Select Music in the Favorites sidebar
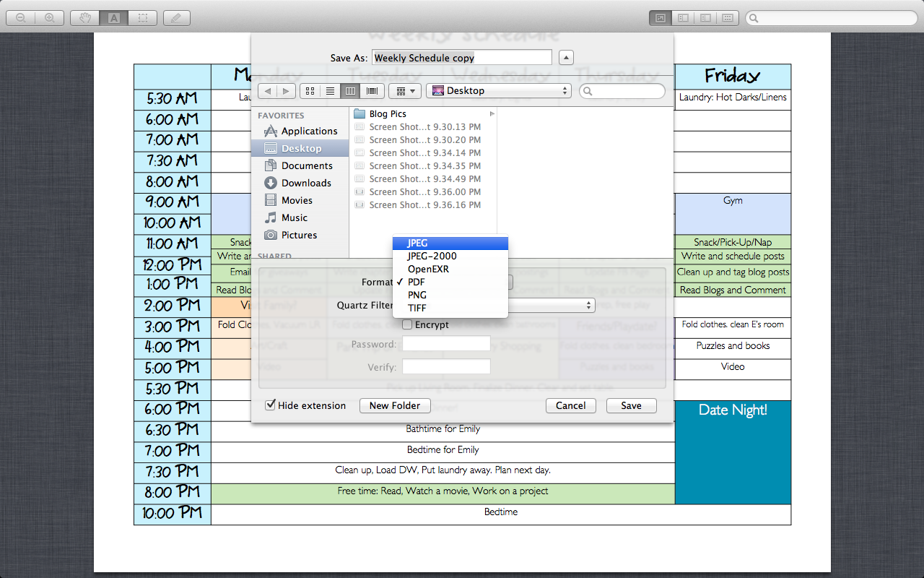The width and height of the screenshot is (924, 578). [300, 217]
